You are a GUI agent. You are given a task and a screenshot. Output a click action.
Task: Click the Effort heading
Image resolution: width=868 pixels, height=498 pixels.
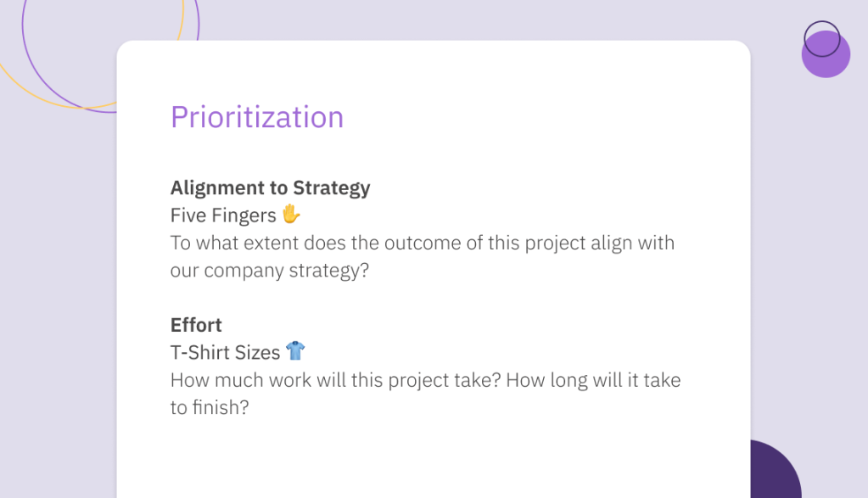[x=196, y=325]
